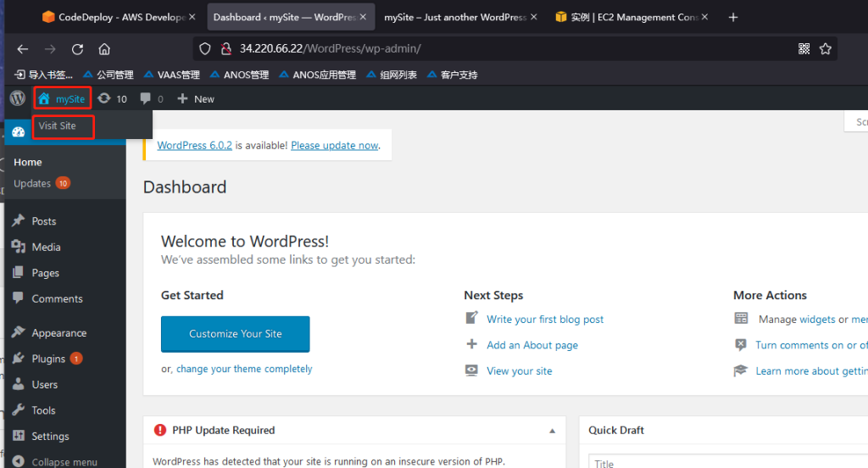
Task: Click the Customize Your Site button
Action: (235, 334)
